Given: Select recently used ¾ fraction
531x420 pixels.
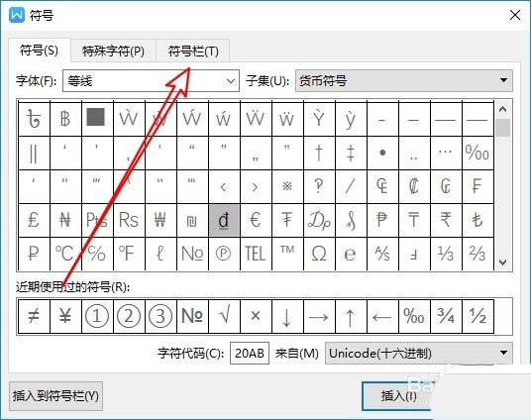Looking at the screenshot, I should (447, 316).
